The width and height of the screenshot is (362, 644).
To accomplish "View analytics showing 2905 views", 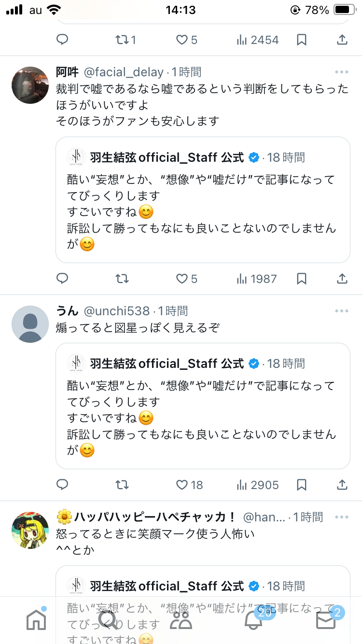I will pyautogui.click(x=257, y=485).
